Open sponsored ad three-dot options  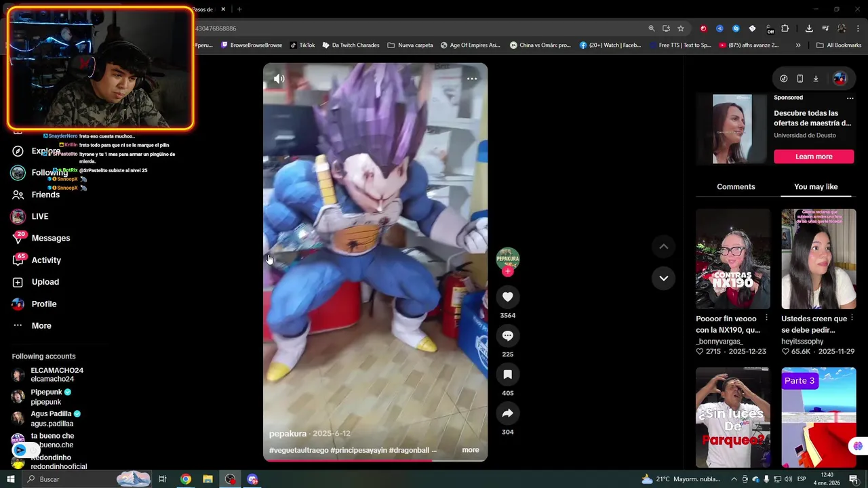[850, 98]
